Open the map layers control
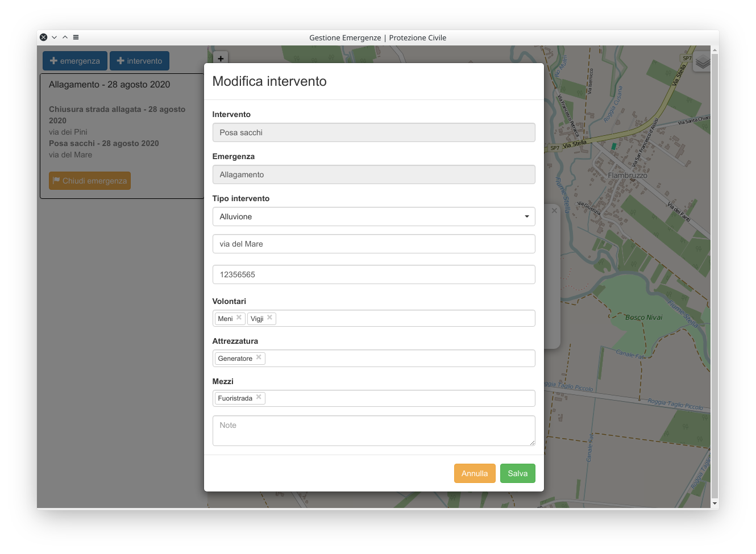 click(703, 61)
